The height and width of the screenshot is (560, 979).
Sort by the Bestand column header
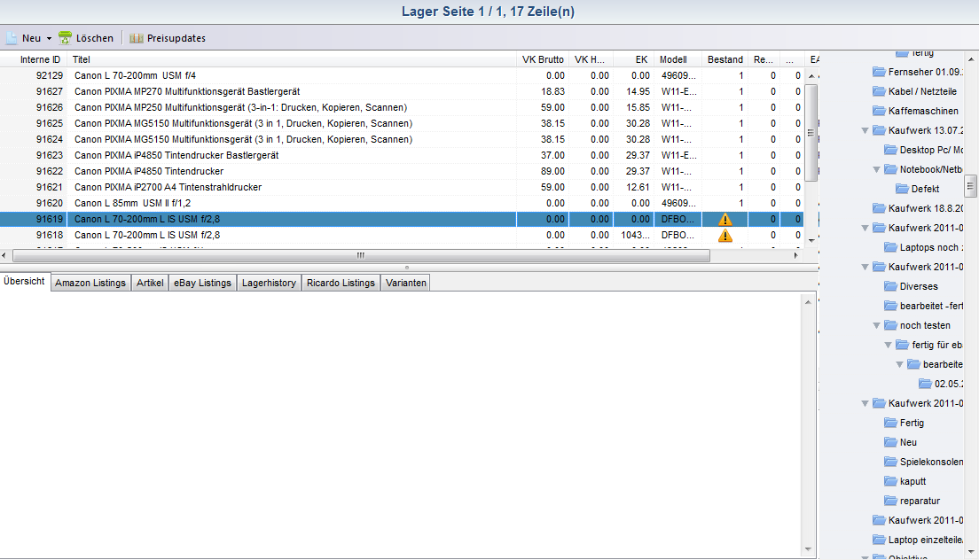tap(724, 59)
